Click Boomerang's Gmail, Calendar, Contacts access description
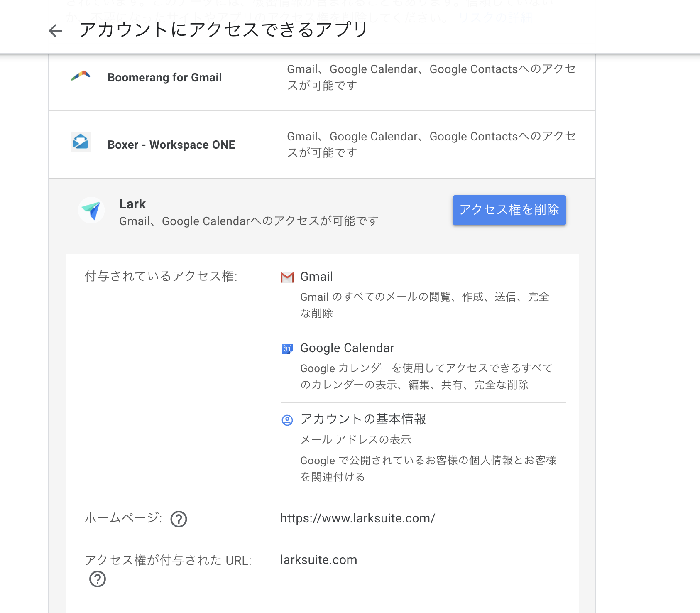The width and height of the screenshot is (700, 613). click(431, 77)
